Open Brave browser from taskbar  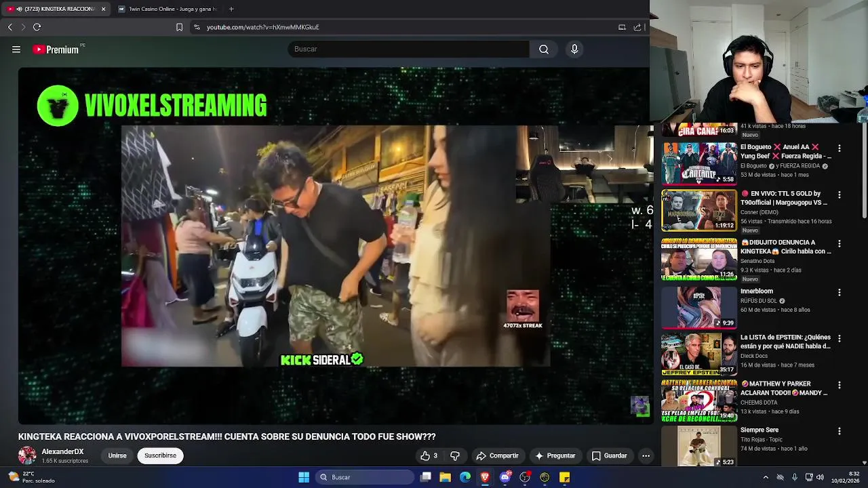click(x=485, y=477)
